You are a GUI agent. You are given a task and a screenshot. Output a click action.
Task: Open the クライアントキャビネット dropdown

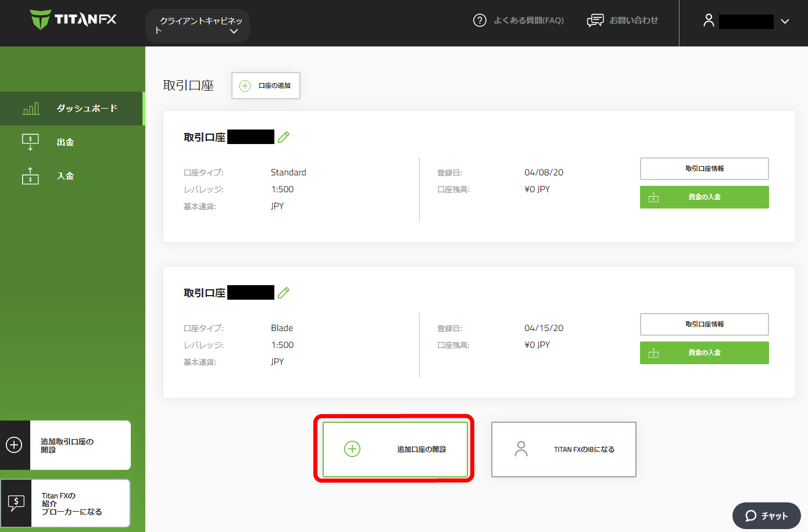pyautogui.click(x=198, y=26)
